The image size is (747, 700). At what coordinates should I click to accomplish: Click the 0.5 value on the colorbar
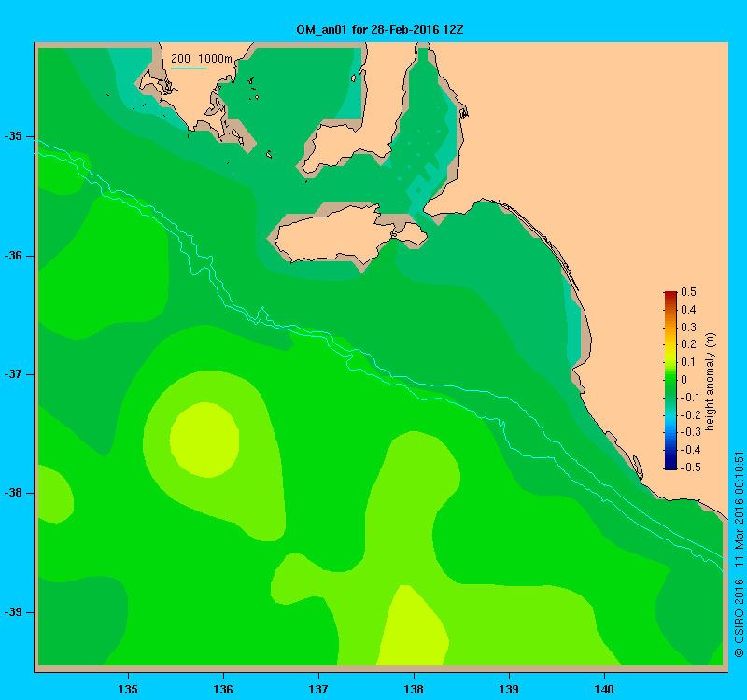pos(688,292)
